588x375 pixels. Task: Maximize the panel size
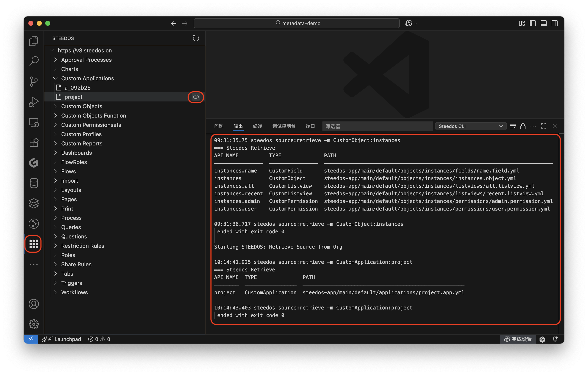tap(544, 126)
